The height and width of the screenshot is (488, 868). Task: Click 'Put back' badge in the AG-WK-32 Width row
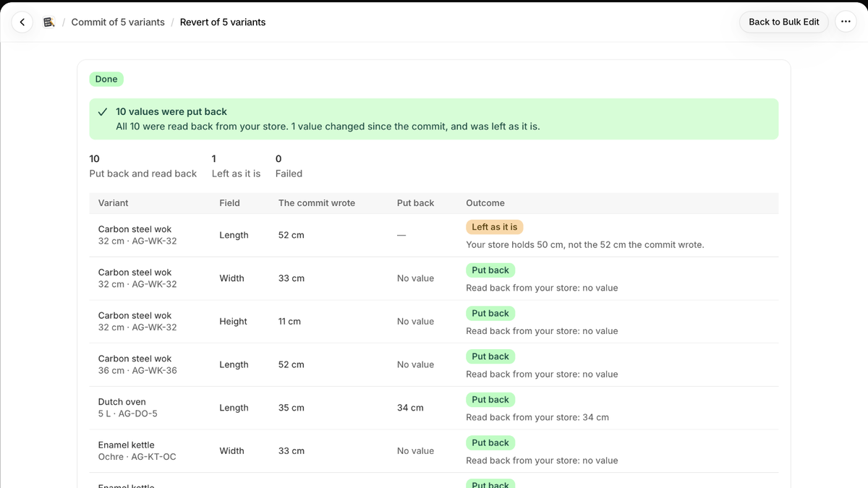(490, 270)
